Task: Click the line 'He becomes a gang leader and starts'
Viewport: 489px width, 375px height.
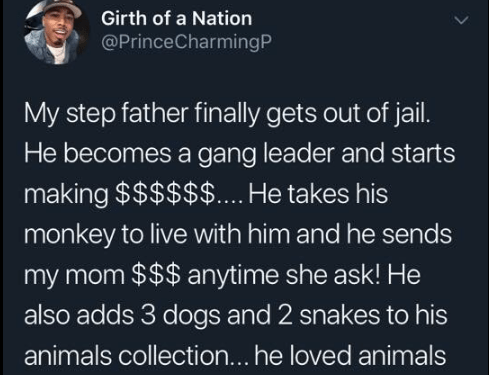Action: click(x=240, y=154)
